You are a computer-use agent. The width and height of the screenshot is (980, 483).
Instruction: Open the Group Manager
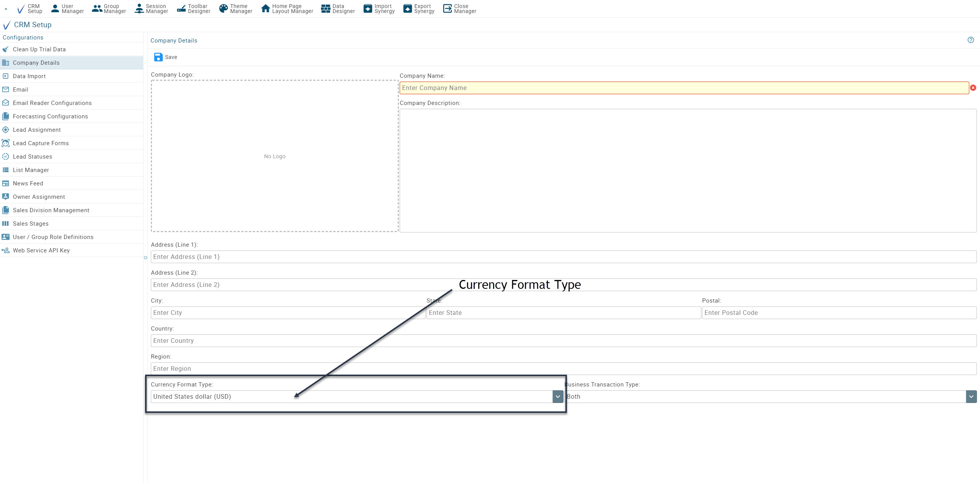(109, 8)
